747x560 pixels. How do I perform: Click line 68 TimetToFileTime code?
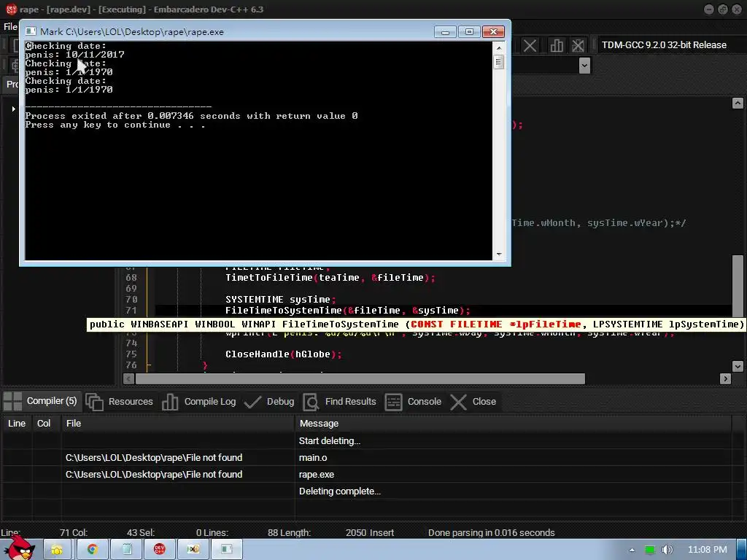coord(330,278)
